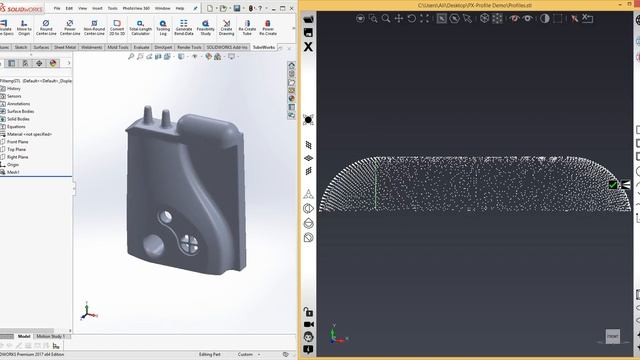Click the Edit Appearance color ball in view toolbar
This screenshot has height=360, width=640.
[209, 56]
